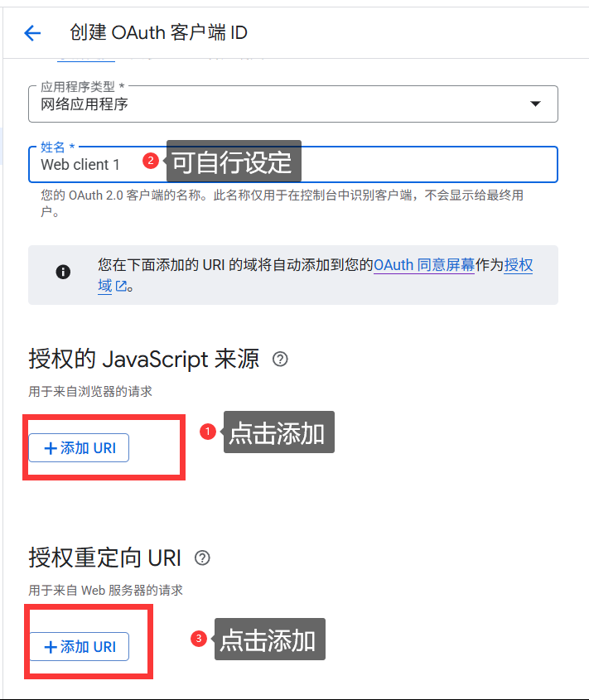The width and height of the screenshot is (589, 700).
Task: Click 点击添加 label beside 重定向 URI button
Action: [x=268, y=640]
